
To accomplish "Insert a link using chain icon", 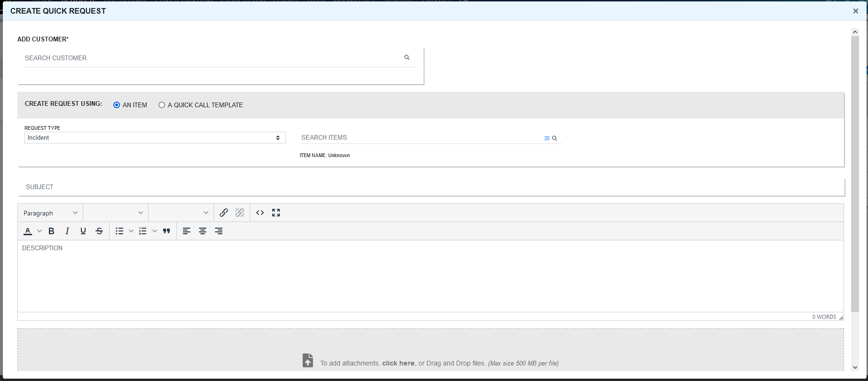I will point(224,213).
